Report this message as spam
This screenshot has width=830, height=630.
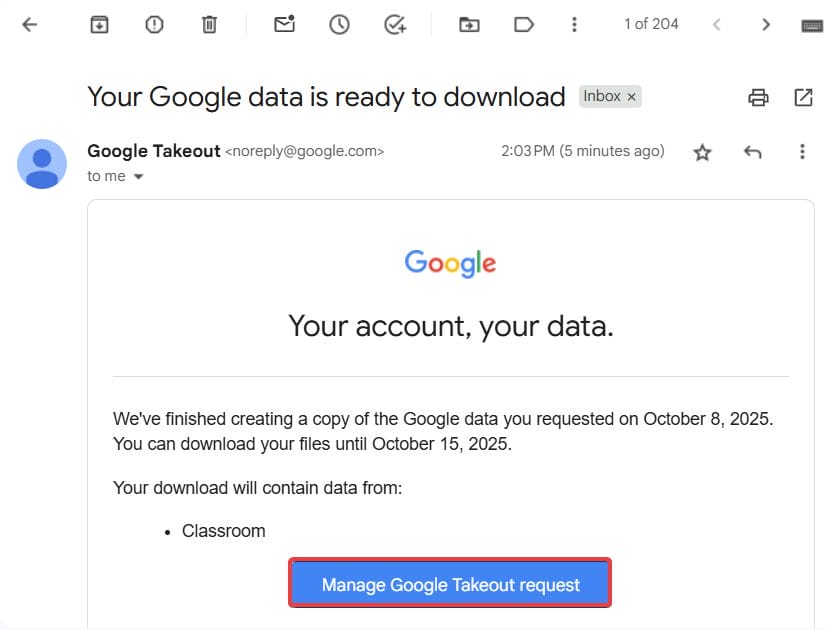[154, 25]
